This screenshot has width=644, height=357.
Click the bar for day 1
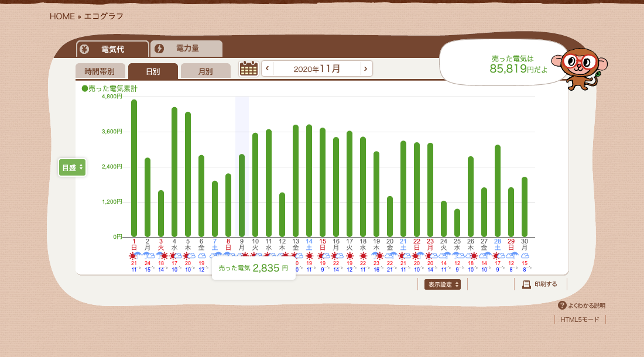coord(134,168)
